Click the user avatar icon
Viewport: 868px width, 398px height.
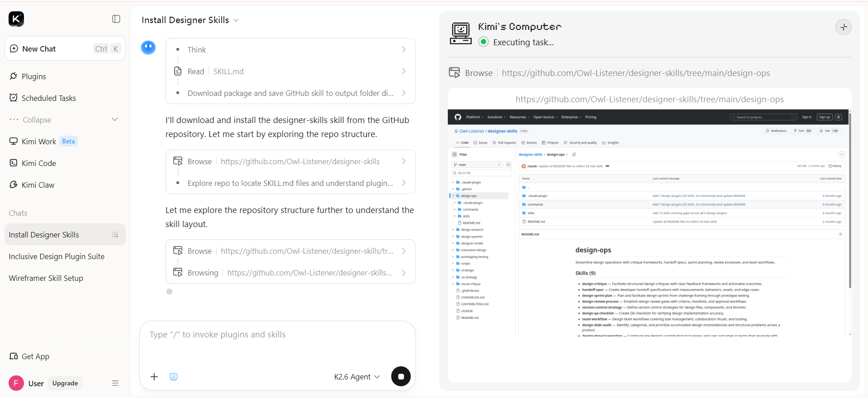pyautogui.click(x=16, y=384)
